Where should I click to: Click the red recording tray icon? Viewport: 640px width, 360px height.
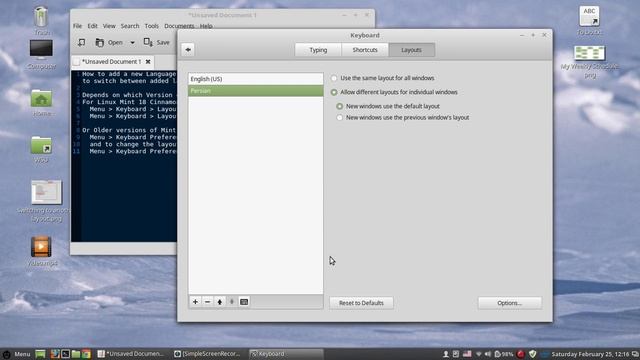520,354
